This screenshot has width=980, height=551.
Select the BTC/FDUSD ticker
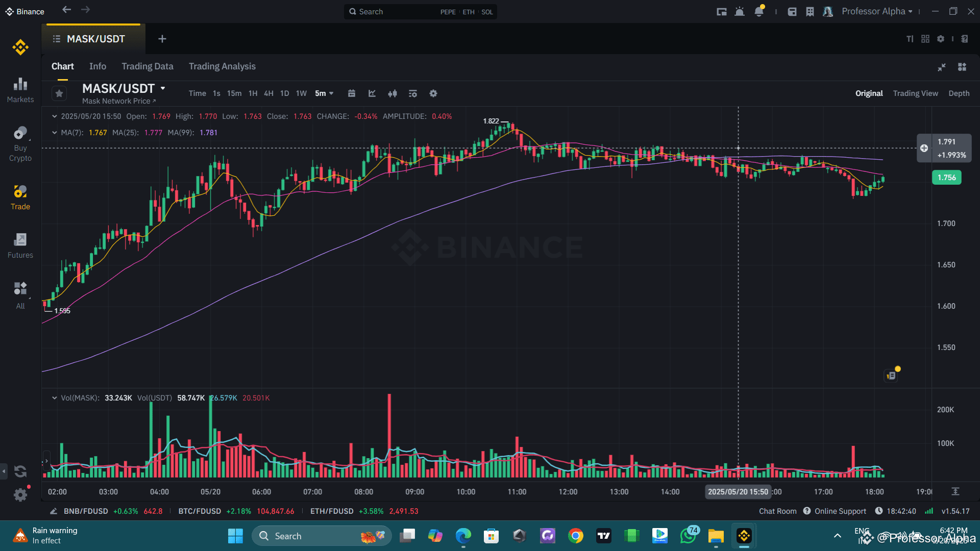pyautogui.click(x=236, y=511)
